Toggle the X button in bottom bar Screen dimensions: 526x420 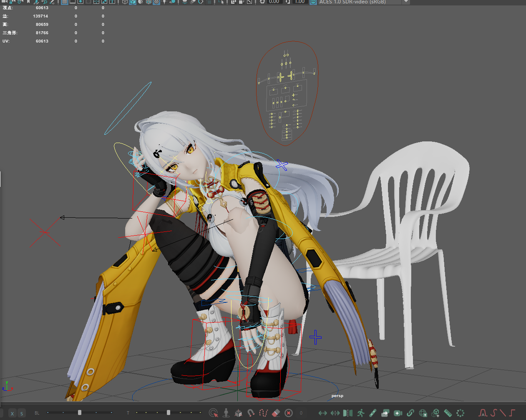click(13, 413)
